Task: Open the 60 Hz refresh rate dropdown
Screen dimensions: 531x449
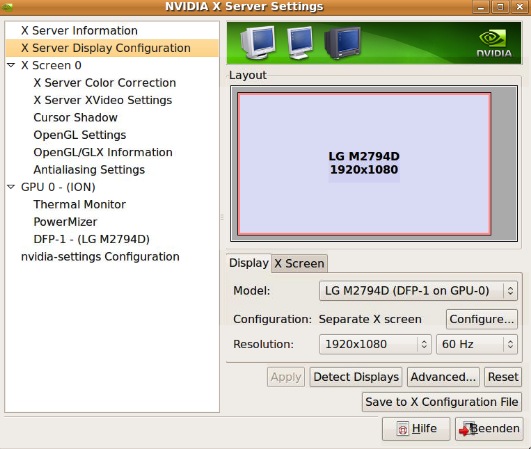Action: click(x=477, y=344)
